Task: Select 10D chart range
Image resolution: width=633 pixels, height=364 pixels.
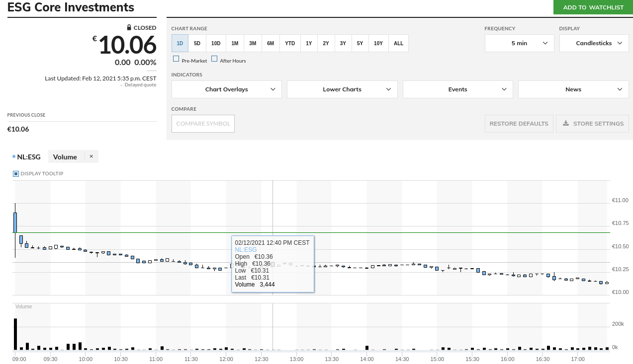Action: click(216, 43)
